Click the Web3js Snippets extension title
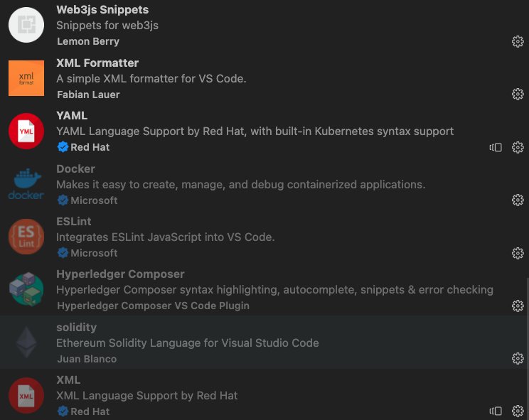This screenshot has height=420, width=529. pos(102,10)
